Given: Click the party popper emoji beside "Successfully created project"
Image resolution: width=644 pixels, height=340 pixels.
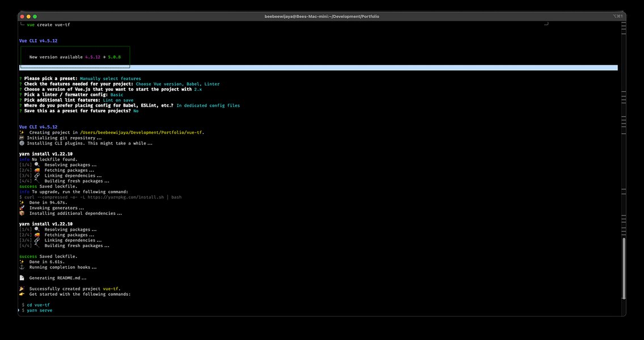Looking at the screenshot, I should click(22, 288).
